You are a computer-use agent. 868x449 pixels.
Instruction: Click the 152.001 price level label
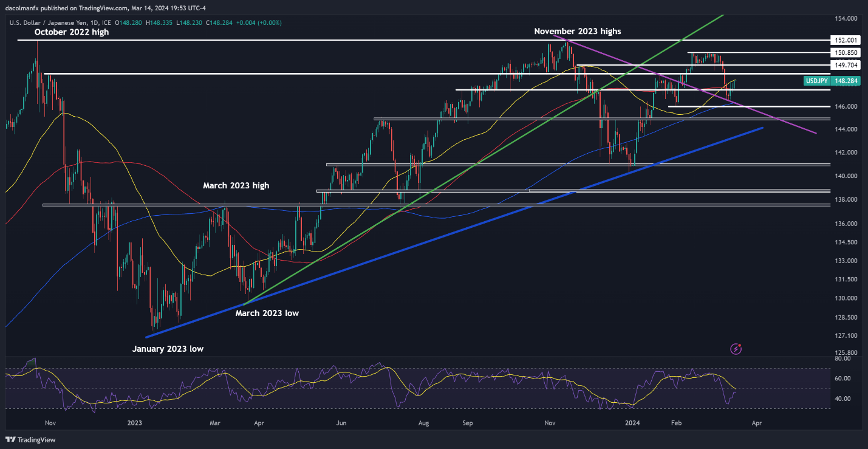(844, 40)
